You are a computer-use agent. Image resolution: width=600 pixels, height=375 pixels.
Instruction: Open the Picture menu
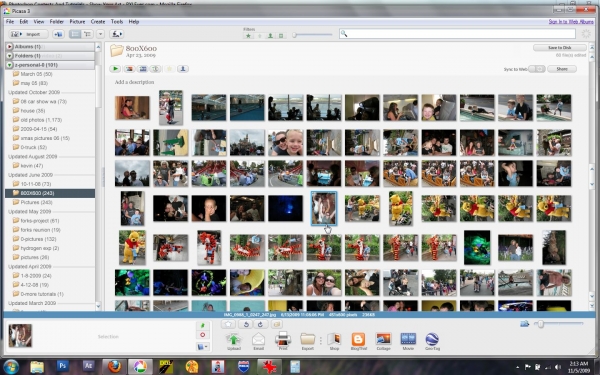(x=77, y=22)
